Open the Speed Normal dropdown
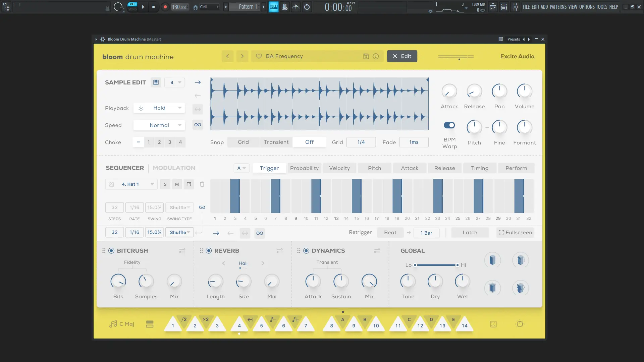 pyautogui.click(x=159, y=125)
